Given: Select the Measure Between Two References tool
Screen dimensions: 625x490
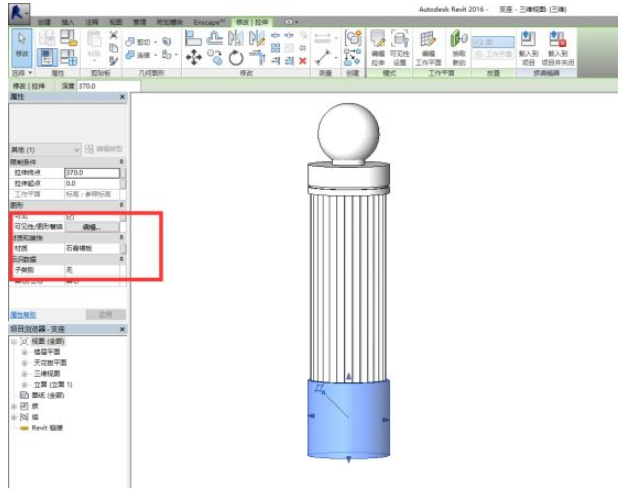Looking at the screenshot, I should click(323, 57).
